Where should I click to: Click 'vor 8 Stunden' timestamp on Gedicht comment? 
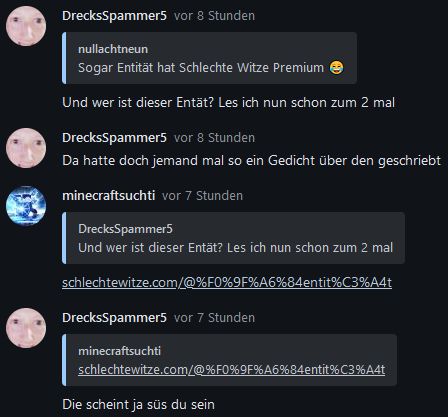click(214, 138)
